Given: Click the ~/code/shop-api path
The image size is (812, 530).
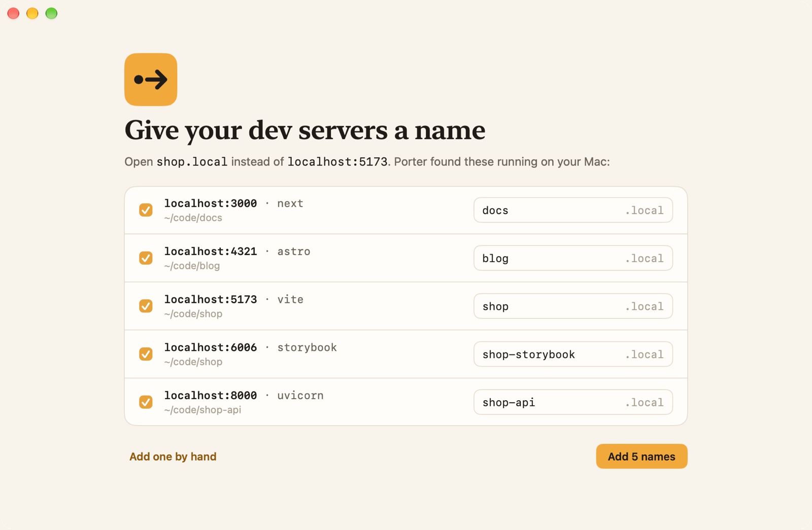Looking at the screenshot, I should click(x=202, y=410).
